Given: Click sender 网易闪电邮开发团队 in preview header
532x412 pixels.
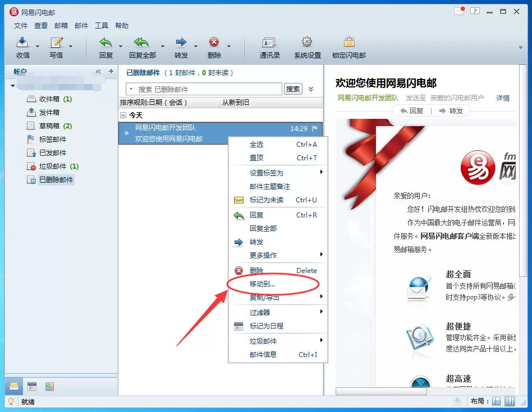Looking at the screenshot, I should [368, 98].
